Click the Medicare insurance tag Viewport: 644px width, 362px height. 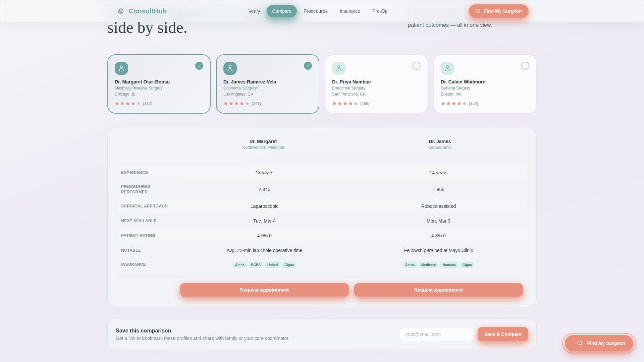click(x=428, y=265)
